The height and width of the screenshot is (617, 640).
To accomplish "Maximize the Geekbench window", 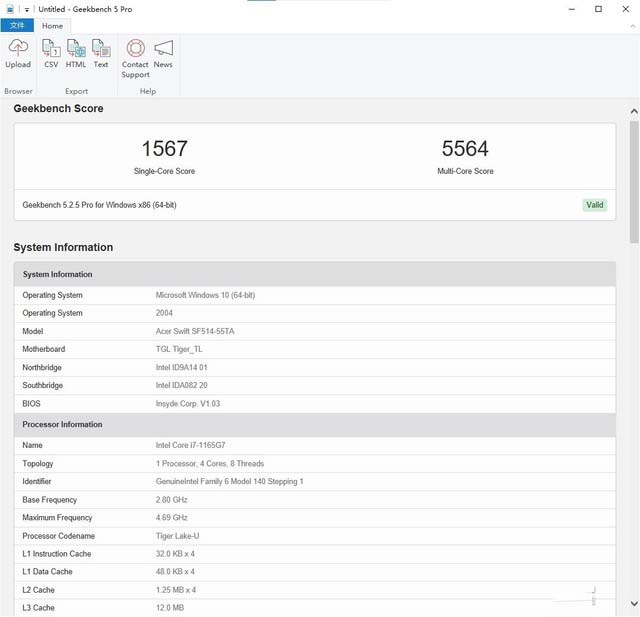I will [598, 9].
